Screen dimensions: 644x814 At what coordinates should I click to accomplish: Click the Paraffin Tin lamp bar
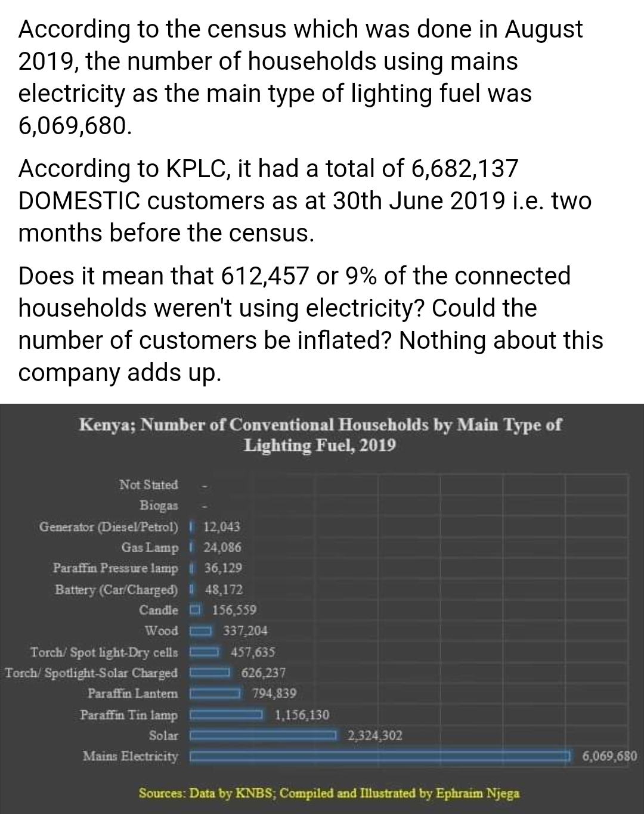point(227,714)
